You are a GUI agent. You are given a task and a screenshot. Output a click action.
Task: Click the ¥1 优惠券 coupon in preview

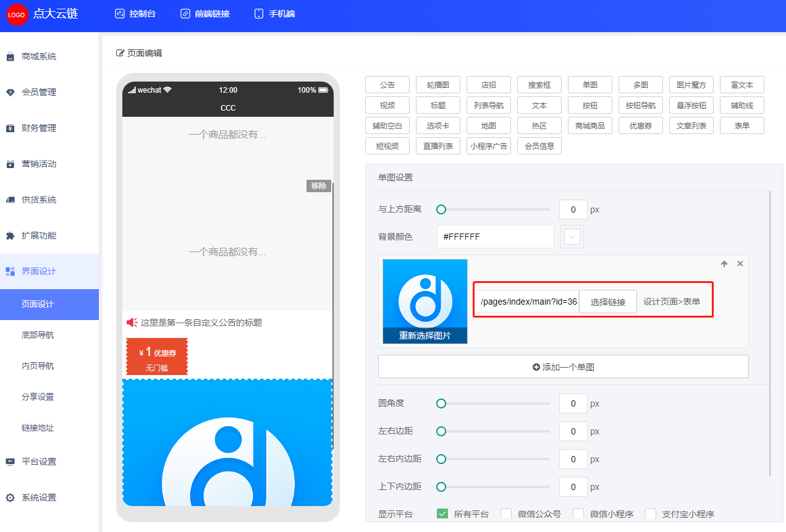(157, 357)
